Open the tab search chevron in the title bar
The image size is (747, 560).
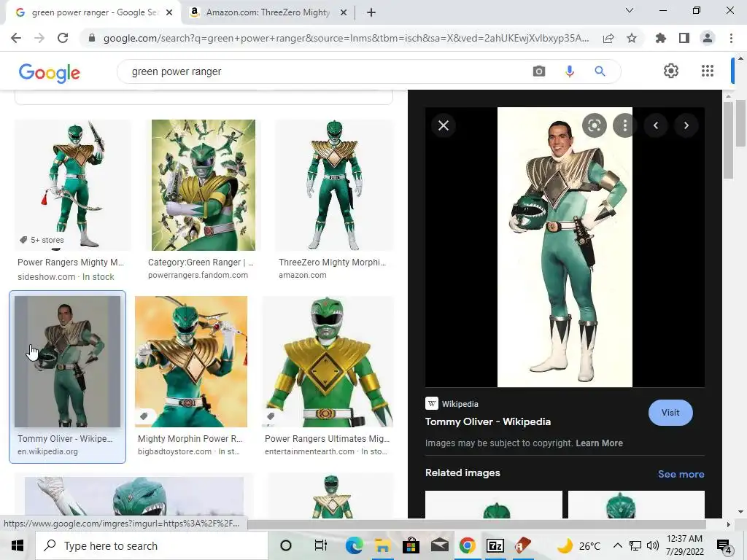[x=630, y=10]
